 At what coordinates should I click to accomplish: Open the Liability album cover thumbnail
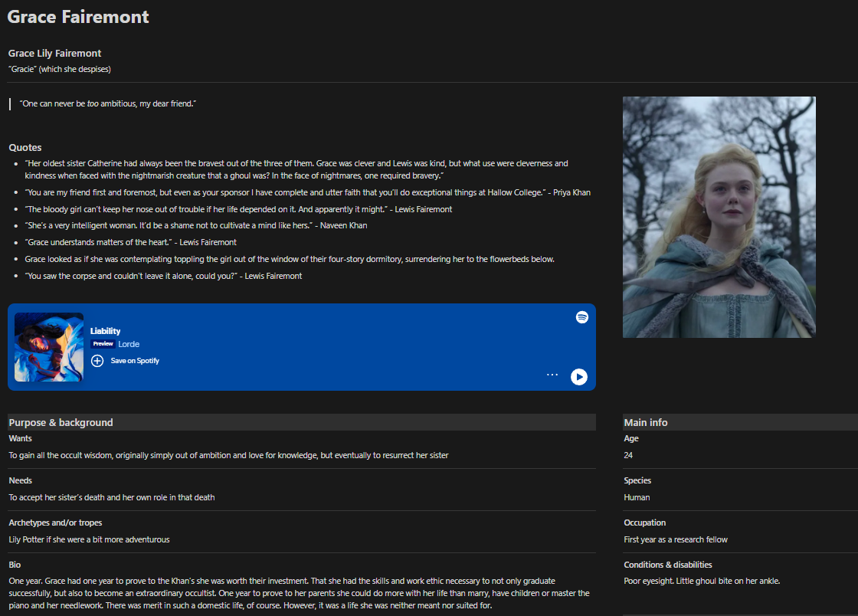[49, 347]
